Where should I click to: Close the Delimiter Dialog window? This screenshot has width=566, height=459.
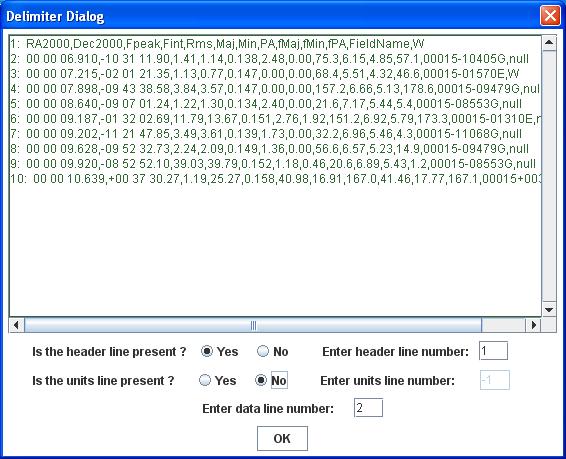(550, 16)
